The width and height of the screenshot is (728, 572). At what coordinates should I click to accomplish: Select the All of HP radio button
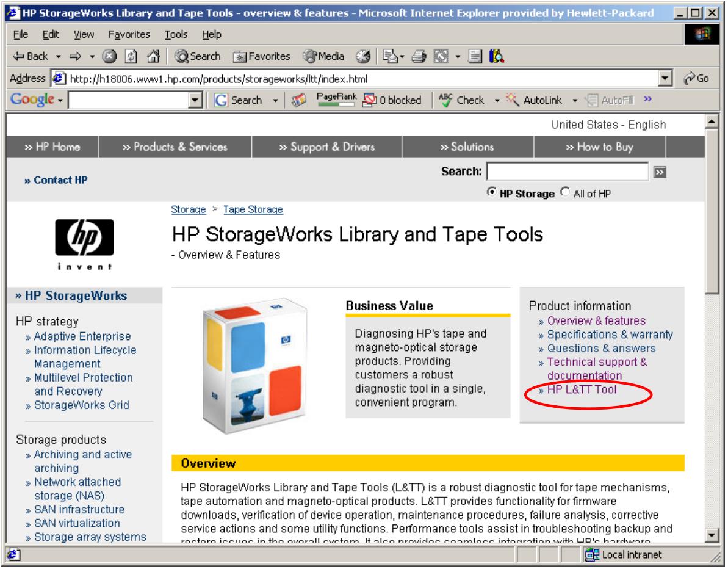coord(565,192)
